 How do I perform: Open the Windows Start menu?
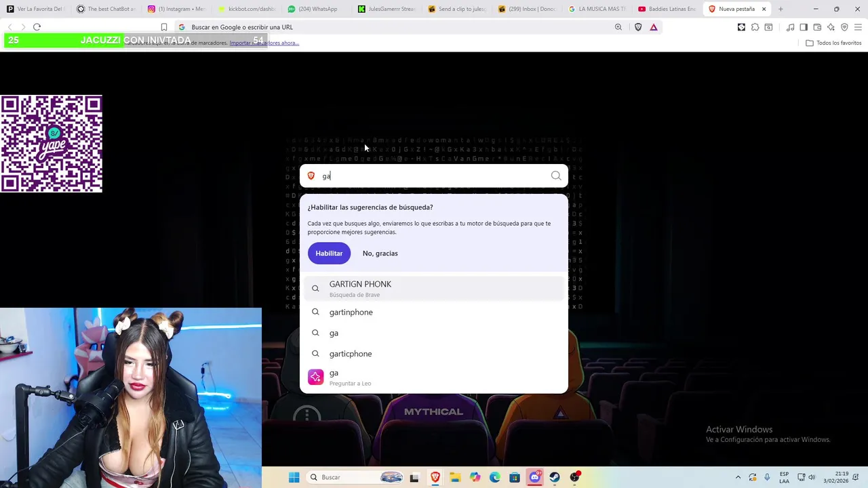[294, 477]
